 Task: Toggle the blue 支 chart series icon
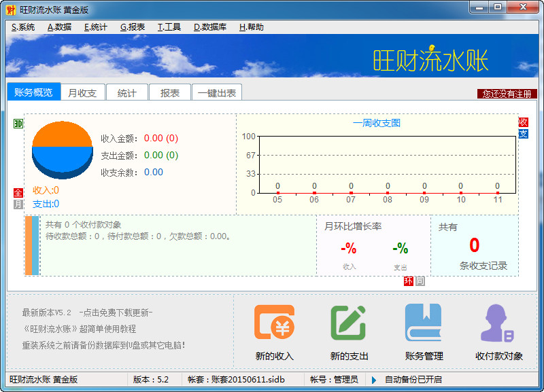tap(523, 134)
